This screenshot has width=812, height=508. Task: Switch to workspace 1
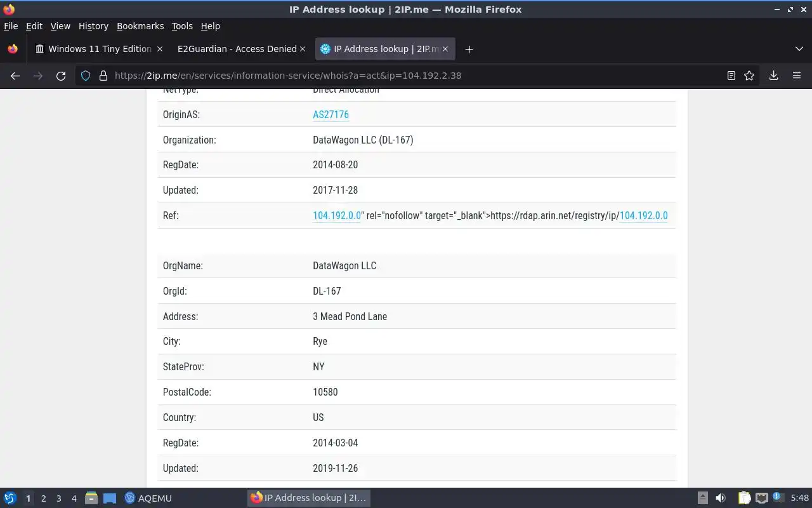[x=28, y=498]
